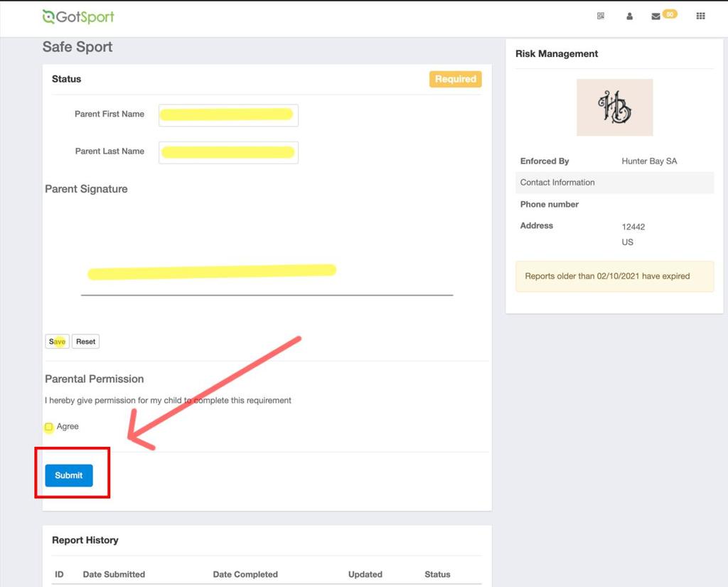Click the Parent Last Name field
Viewport: 728px width, 587px height.
tap(227, 152)
